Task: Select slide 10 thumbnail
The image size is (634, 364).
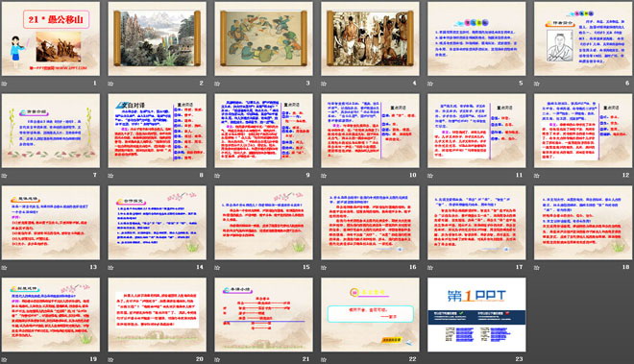Action: click(370, 131)
